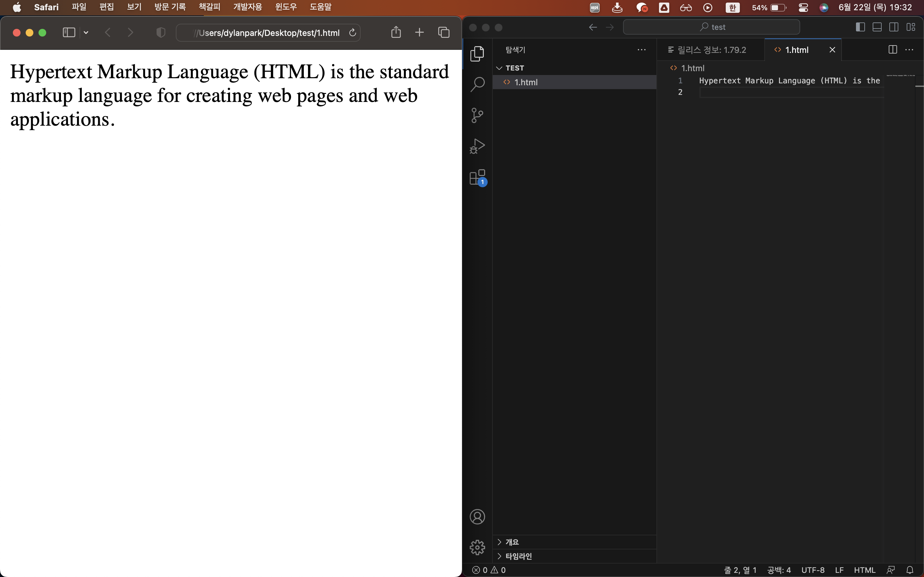The width and height of the screenshot is (924, 577).
Task: Open the Extensions view icon
Action: 477,178
